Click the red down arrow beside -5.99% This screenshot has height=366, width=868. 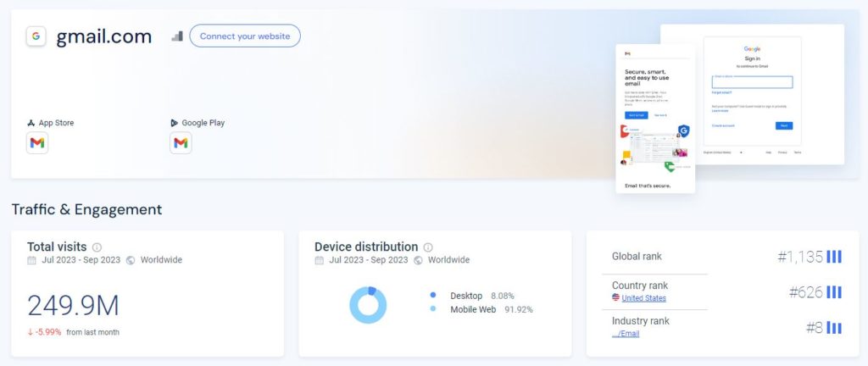coord(31,332)
